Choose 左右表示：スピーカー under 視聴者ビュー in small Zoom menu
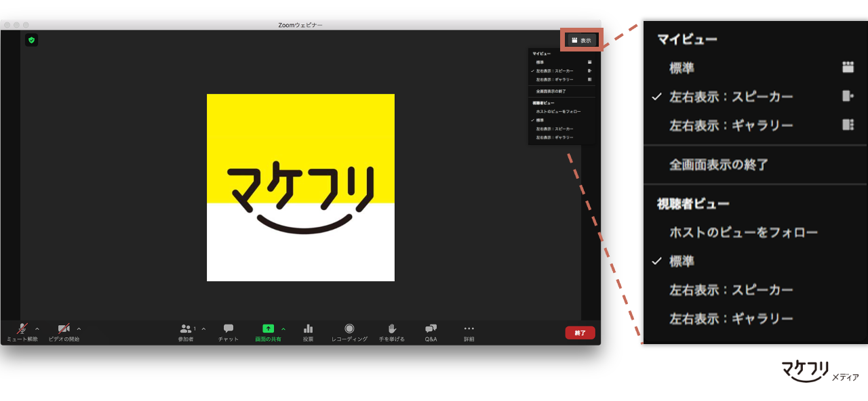 coord(554,129)
